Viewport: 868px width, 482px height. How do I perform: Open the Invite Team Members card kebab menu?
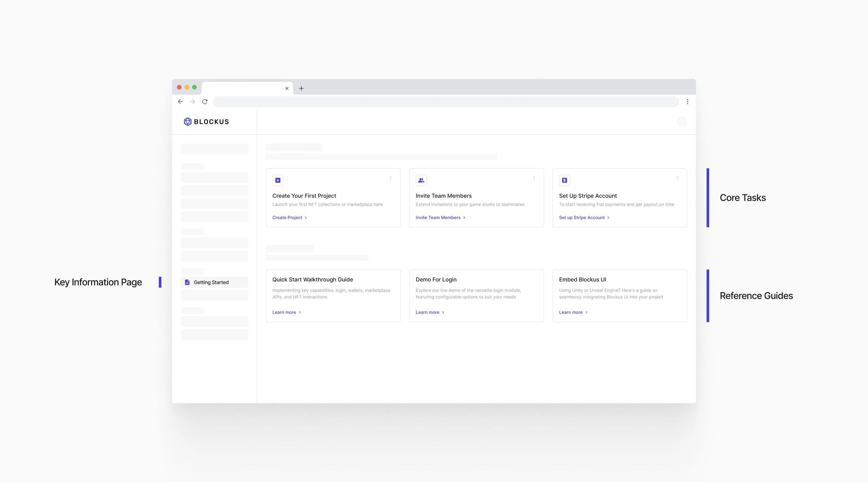(x=534, y=178)
